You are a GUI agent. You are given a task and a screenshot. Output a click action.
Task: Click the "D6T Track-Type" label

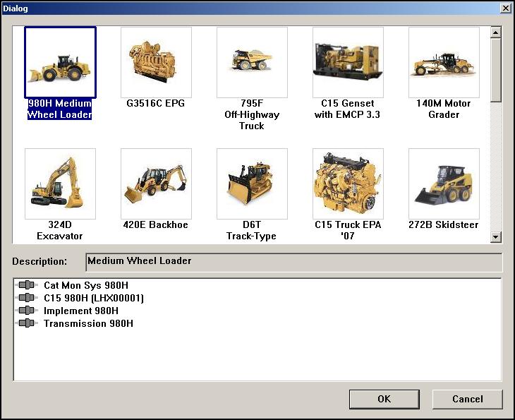click(252, 230)
